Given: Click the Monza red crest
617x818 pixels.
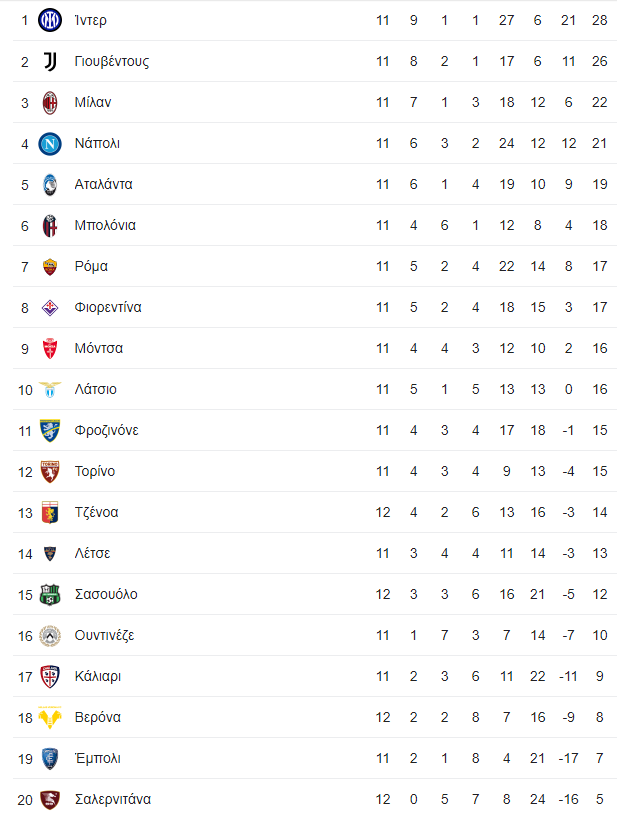Looking at the screenshot, I should [50, 348].
